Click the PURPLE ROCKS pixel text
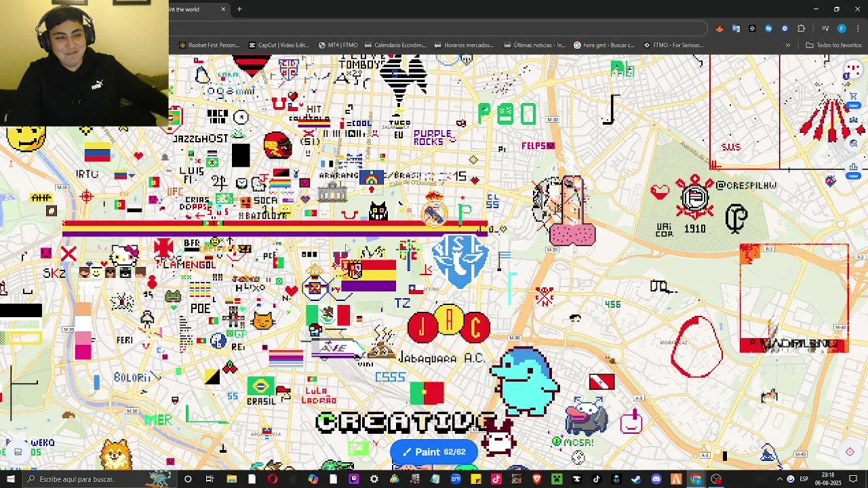This screenshot has height=488, width=868. (432, 138)
